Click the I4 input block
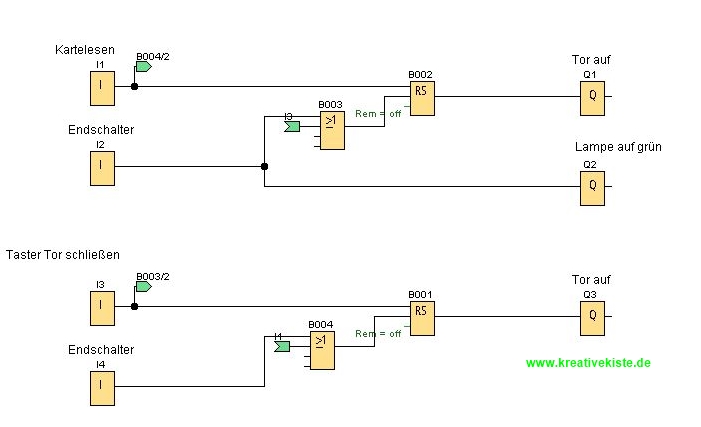 [x=102, y=387]
